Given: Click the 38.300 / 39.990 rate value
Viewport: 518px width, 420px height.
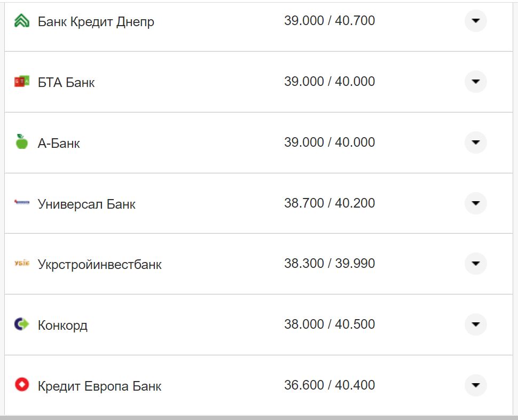Looking at the screenshot, I should click(x=329, y=264).
